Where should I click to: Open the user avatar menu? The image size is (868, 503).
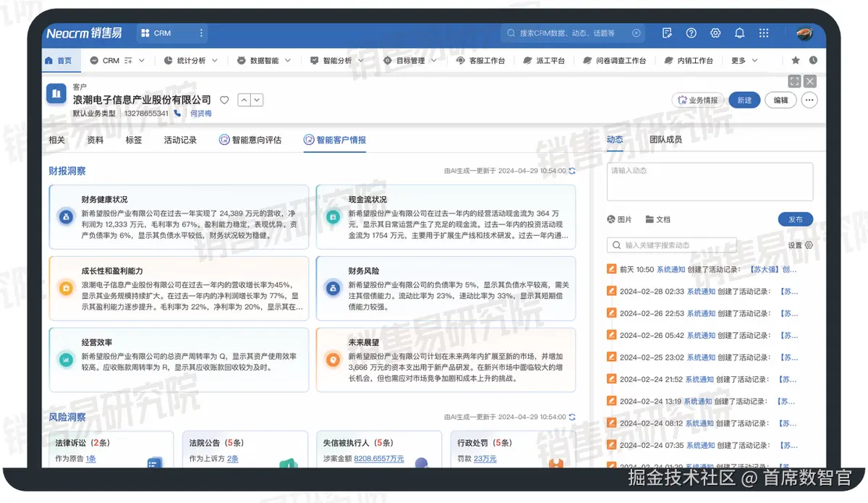pos(805,33)
